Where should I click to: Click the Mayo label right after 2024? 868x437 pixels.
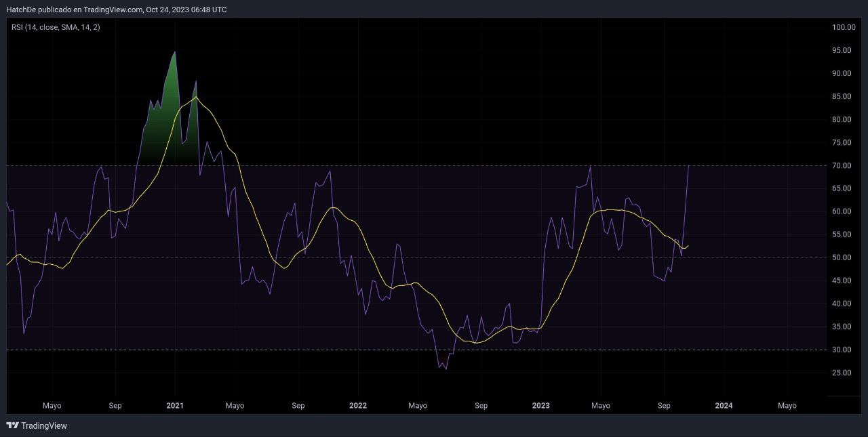787,405
